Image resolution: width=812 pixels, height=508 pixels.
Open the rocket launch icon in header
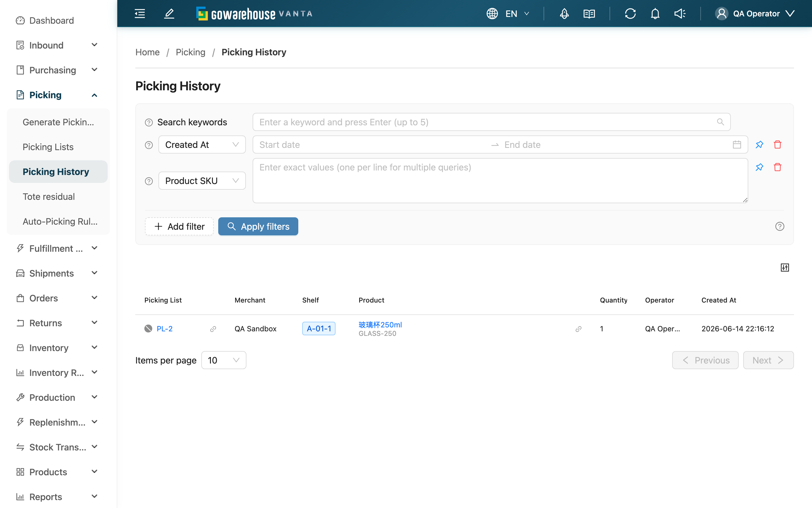click(x=564, y=14)
